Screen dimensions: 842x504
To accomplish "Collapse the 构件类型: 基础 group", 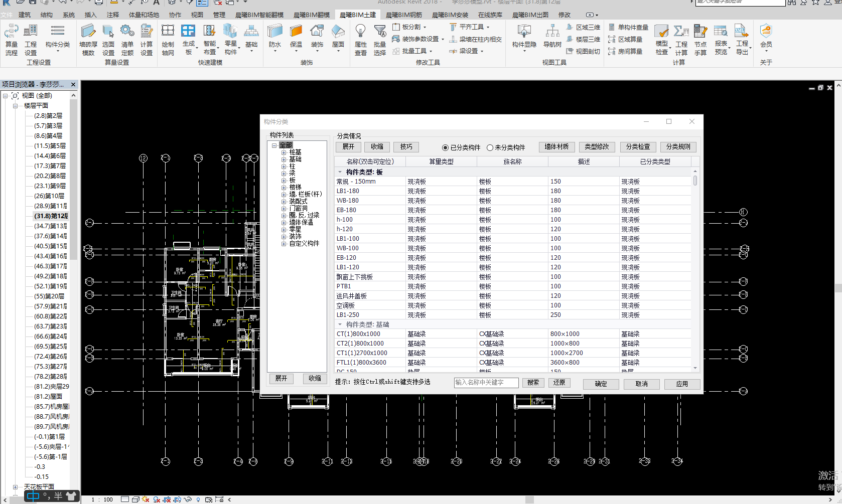I will 340,324.
